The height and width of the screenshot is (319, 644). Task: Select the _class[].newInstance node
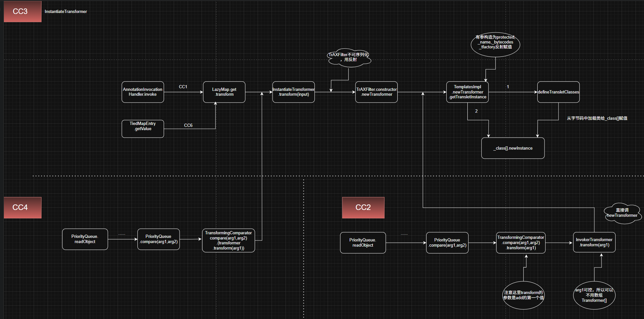coord(513,148)
